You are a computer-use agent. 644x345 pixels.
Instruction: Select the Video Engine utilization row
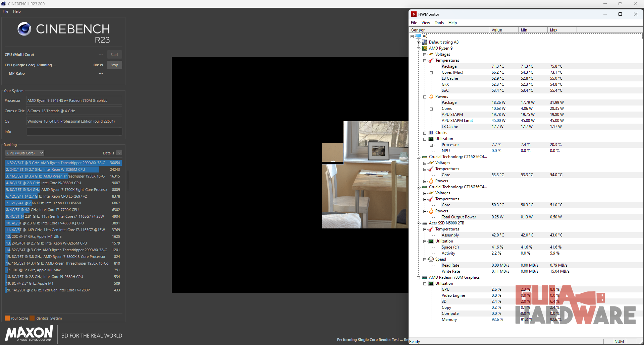[x=526, y=295]
